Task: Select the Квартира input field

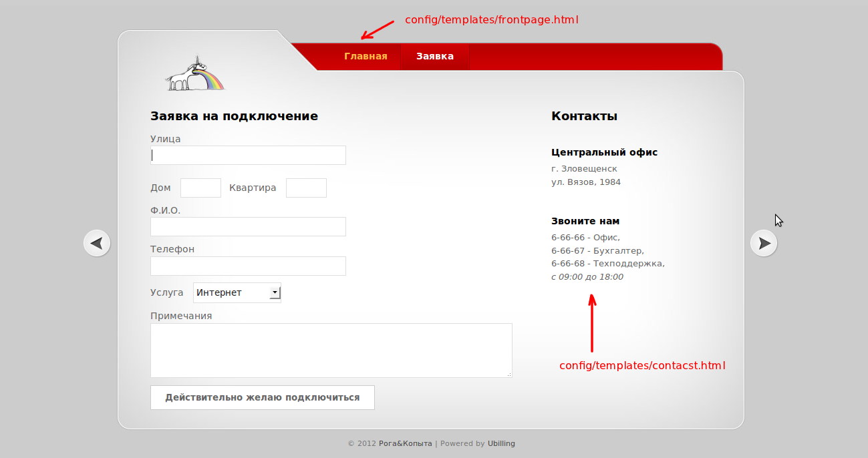Action: coord(306,188)
